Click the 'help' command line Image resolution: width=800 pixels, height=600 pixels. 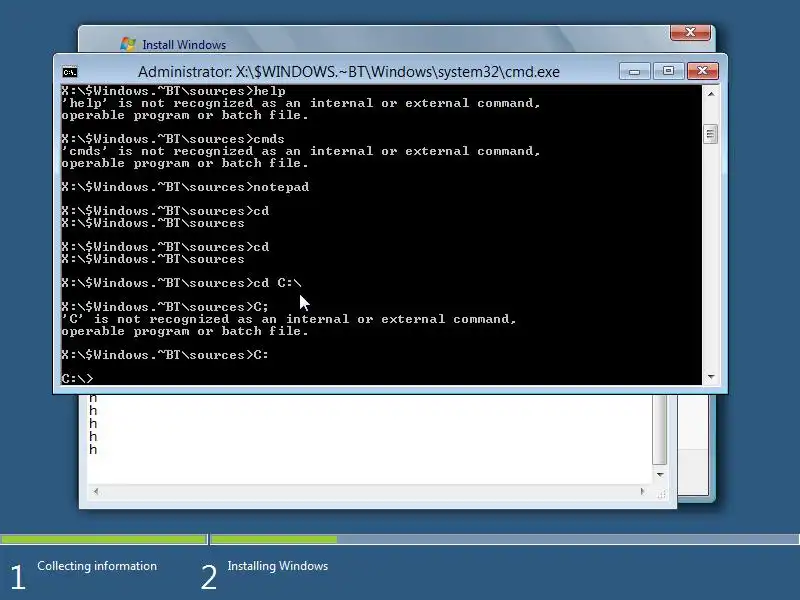point(173,91)
